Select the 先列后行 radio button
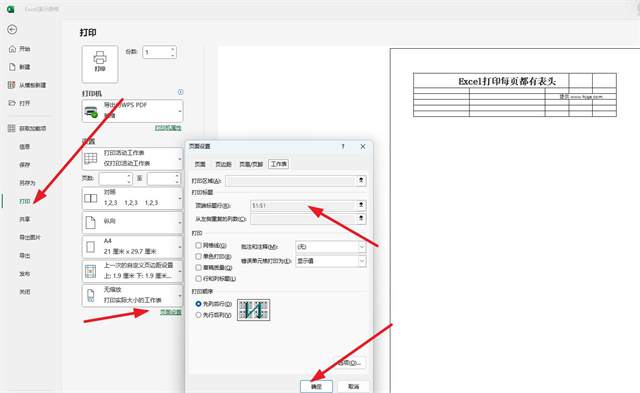The height and width of the screenshot is (393, 640). coord(198,304)
